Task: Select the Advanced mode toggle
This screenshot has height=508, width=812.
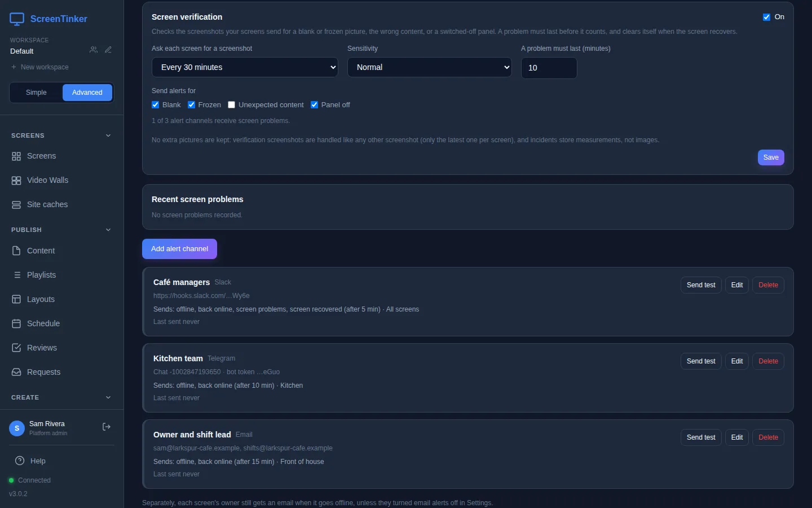Action: click(87, 93)
